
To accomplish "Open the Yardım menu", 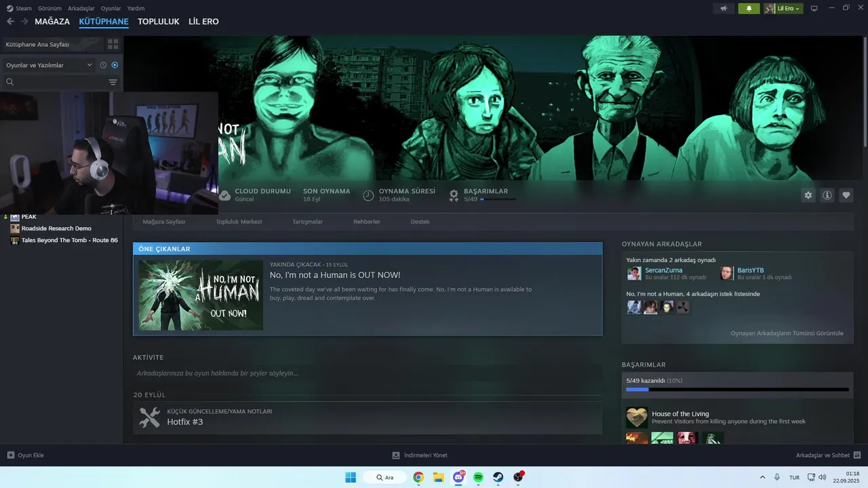I will coord(136,8).
